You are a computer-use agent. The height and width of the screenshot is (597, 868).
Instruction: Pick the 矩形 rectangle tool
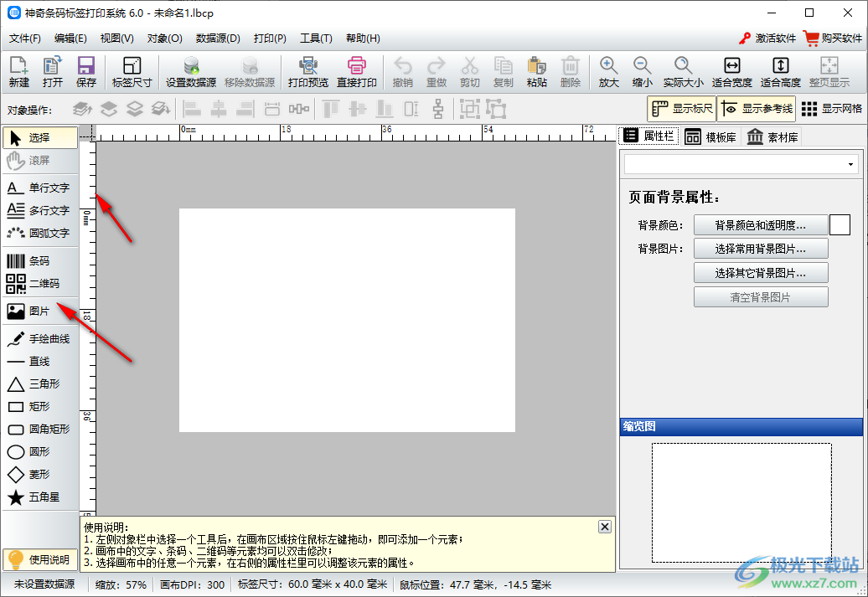40,407
